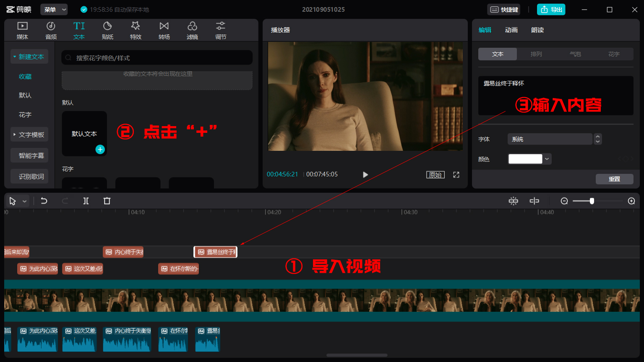Image resolution: width=644 pixels, height=362 pixels.
Task: Open the 音频 audio panel
Action: tap(50, 29)
